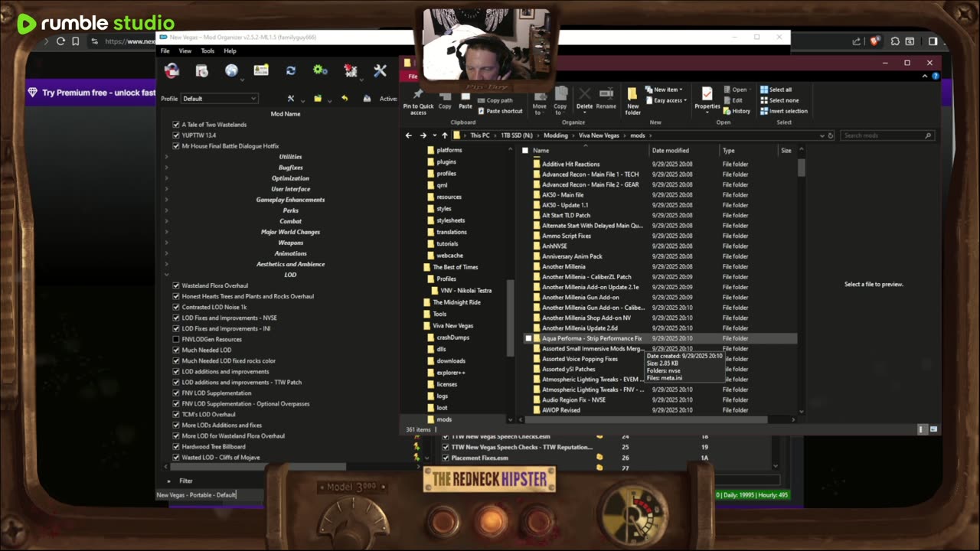Open the Profiles ID card icon
Screen dimensions: 980x551
click(x=261, y=71)
